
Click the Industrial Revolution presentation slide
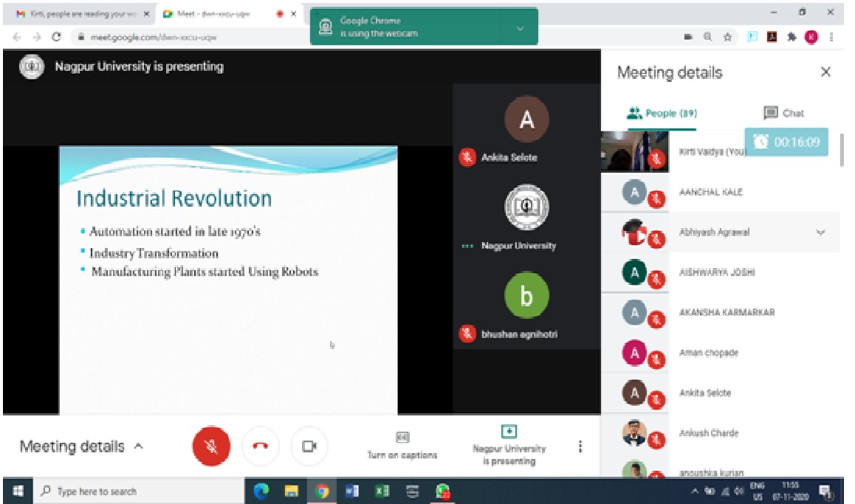pyautogui.click(x=228, y=280)
